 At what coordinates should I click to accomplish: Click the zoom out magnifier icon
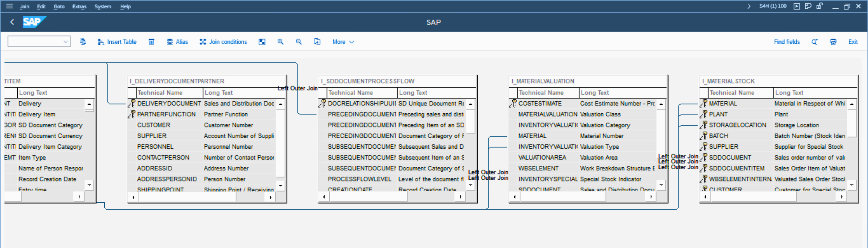[299, 42]
